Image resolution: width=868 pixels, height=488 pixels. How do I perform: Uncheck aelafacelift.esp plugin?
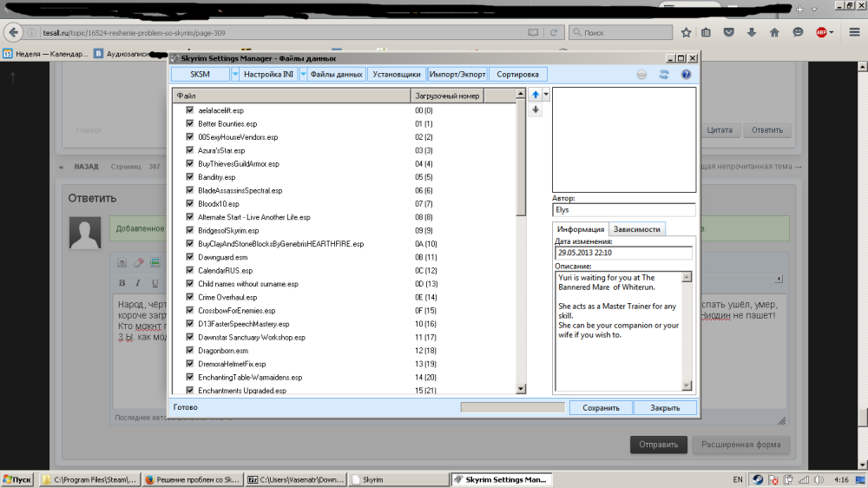(x=190, y=110)
